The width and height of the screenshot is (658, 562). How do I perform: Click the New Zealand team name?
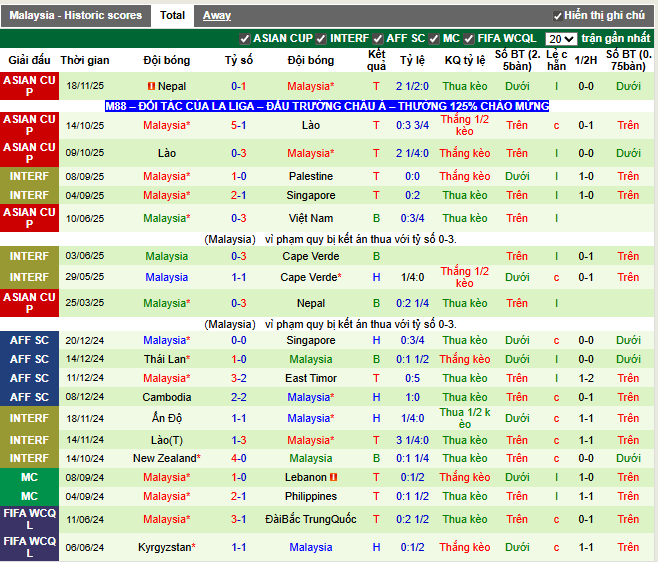click(x=165, y=458)
